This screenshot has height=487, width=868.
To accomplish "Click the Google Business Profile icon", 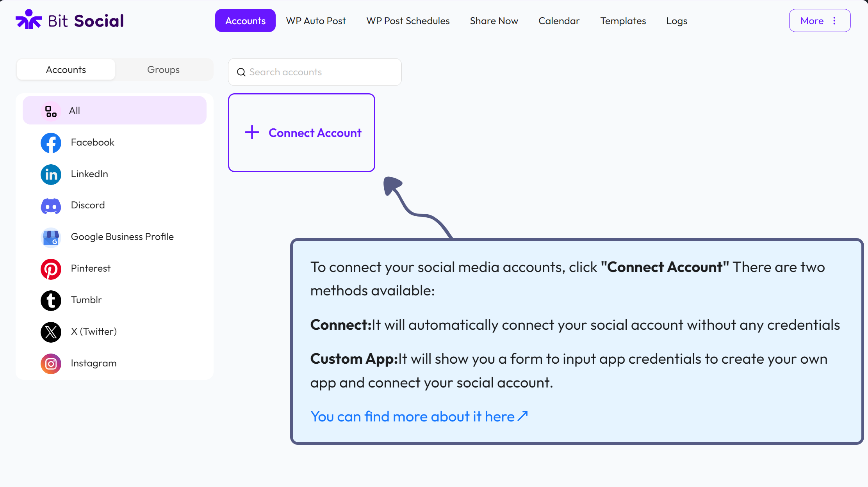I will click(x=51, y=237).
